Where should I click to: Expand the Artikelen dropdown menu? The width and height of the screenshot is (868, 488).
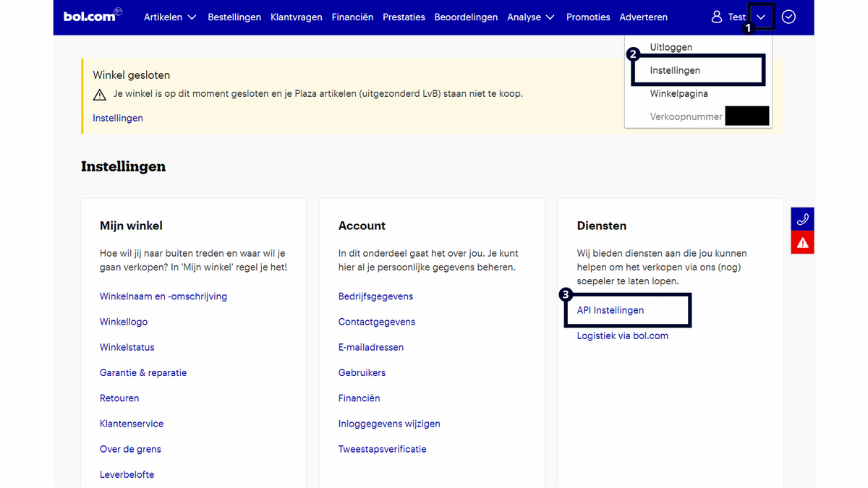point(170,17)
